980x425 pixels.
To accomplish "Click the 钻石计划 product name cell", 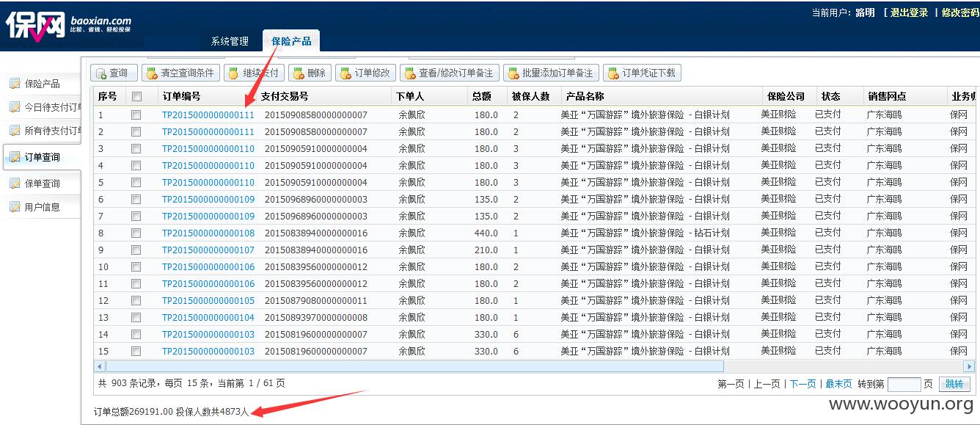I will click(646, 233).
